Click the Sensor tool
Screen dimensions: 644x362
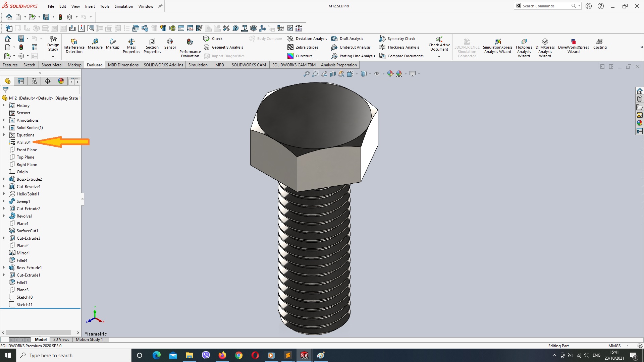tap(170, 44)
